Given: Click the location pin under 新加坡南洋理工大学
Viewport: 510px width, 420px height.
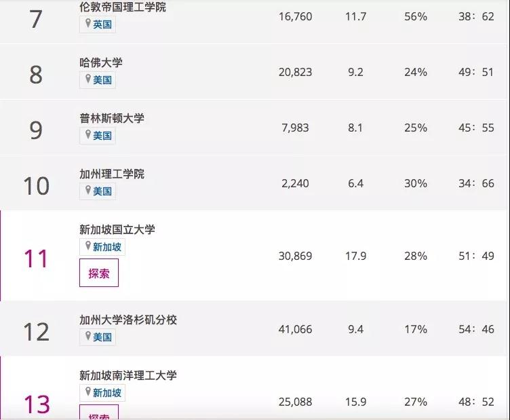Looking at the screenshot, I should (87, 392).
